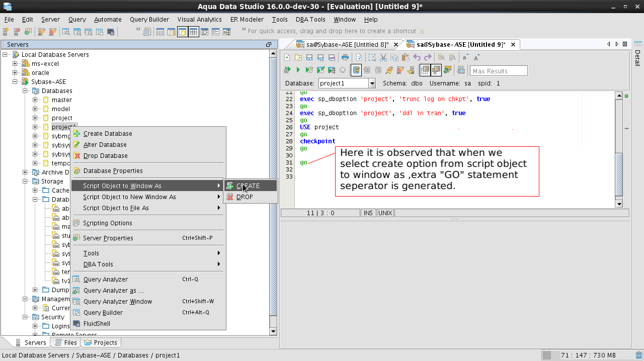Click the green Execute play button
This screenshot has width=644, height=361.
pos(298,70)
